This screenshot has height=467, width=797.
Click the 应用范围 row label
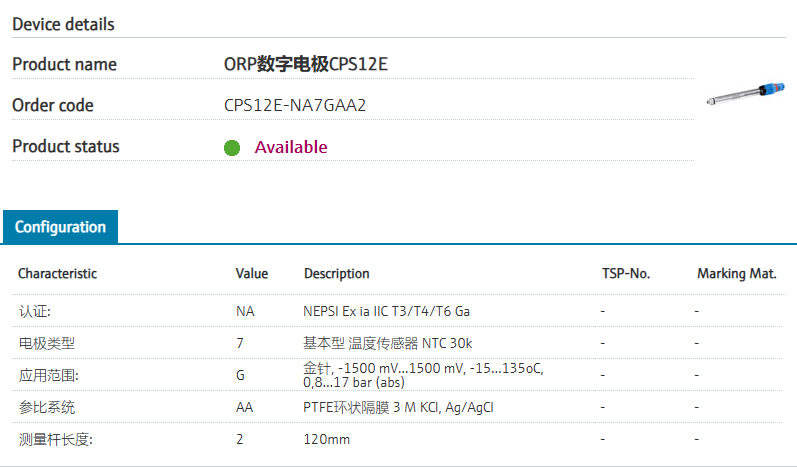pyautogui.click(x=48, y=376)
